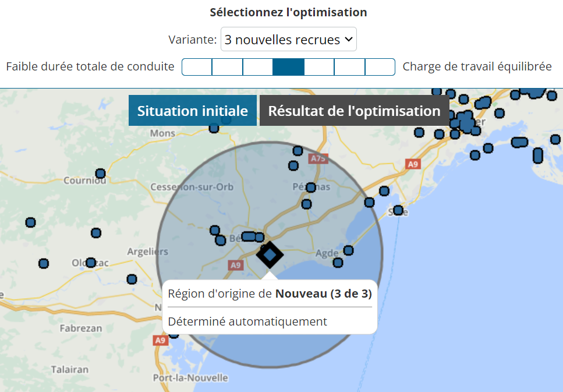Click the marker far left of Olonzac
This screenshot has height=392, width=563.
pos(44,264)
